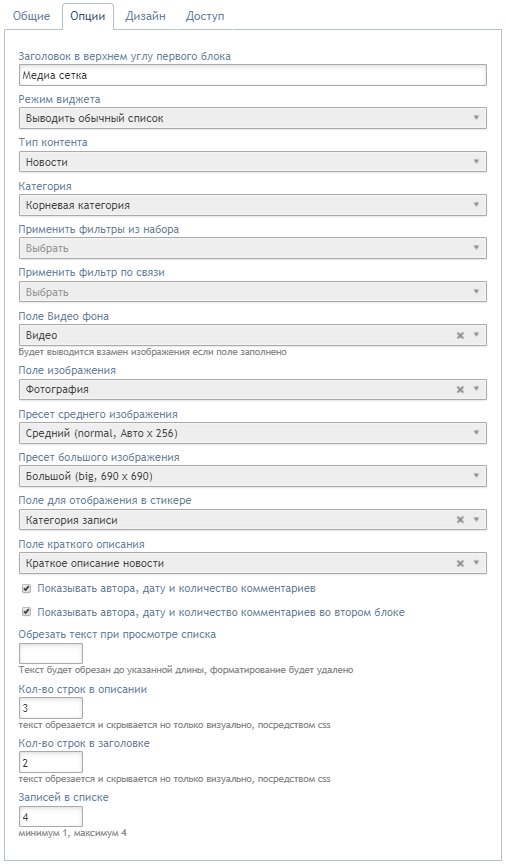Open the Категория dropdown with Корневая категория

point(253,205)
